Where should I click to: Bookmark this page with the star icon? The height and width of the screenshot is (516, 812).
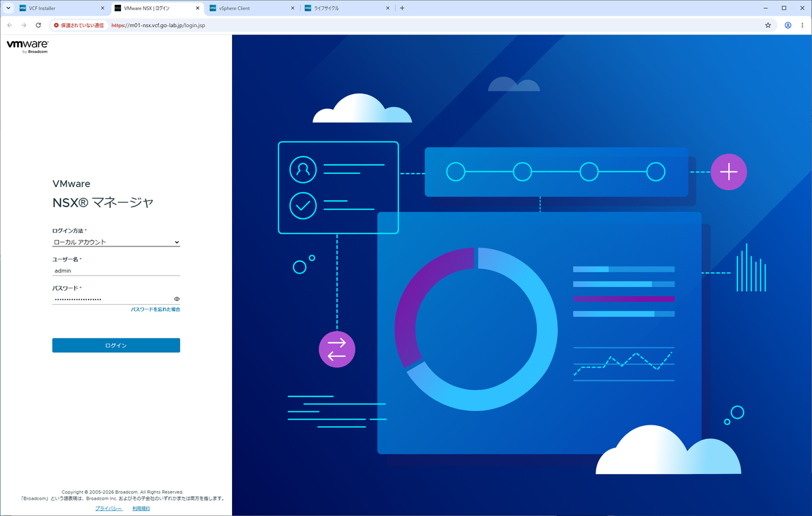tap(768, 25)
